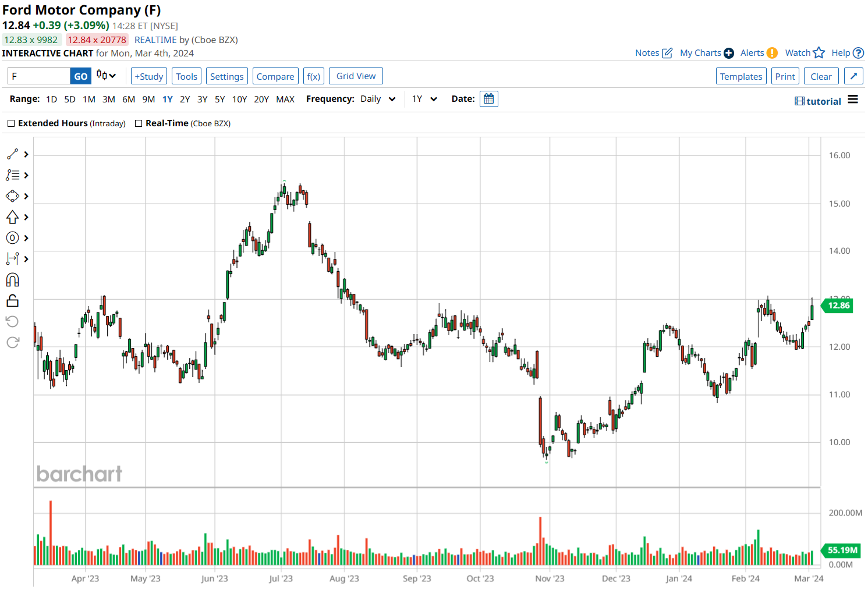Click the Notes edit icon
Screen dimensions: 868x590
click(667, 53)
